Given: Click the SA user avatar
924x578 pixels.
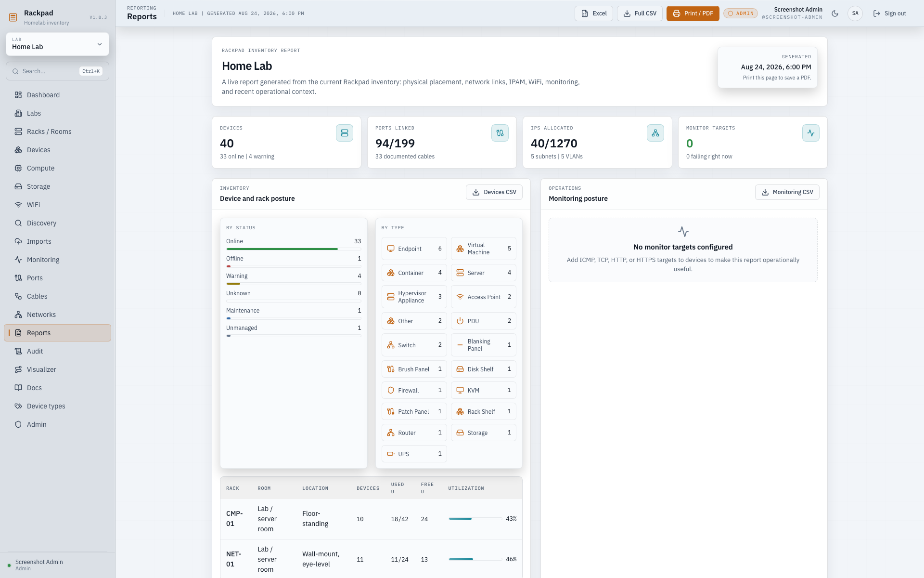Looking at the screenshot, I should tap(855, 13).
